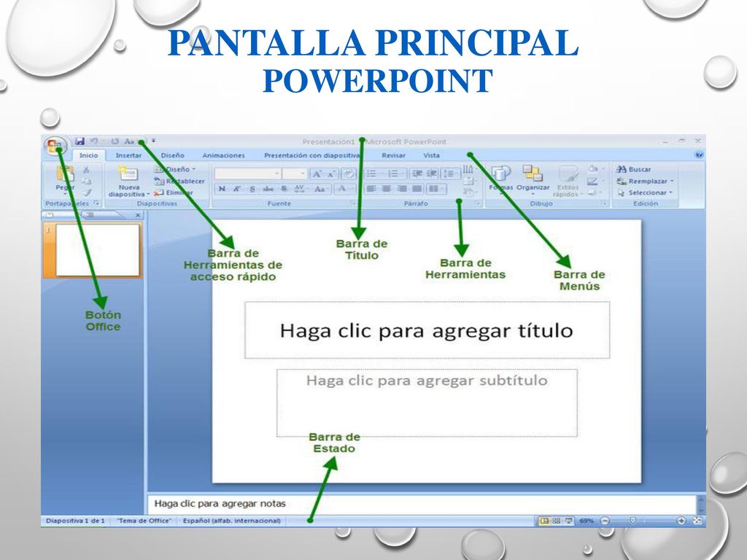Open the Insertar ribbon tab
This screenshot has height=560, width=747.
pyautogui.click(x=128, y=155)
